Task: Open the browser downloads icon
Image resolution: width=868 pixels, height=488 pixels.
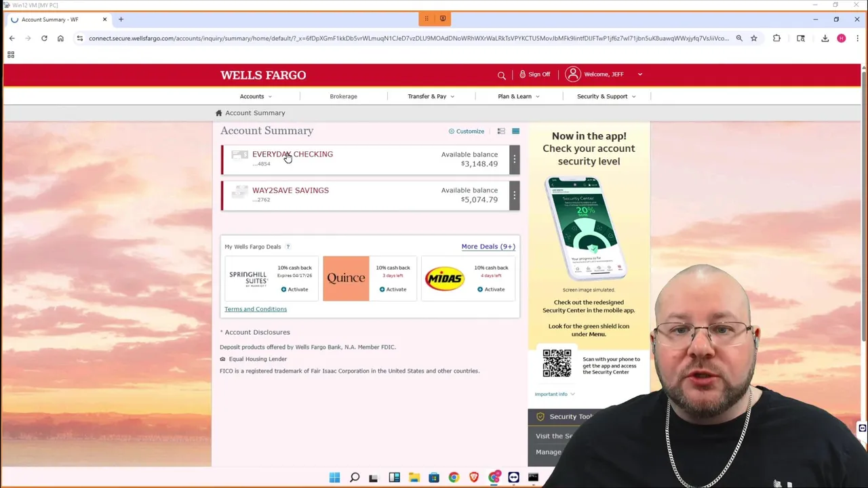Action: [825, 39]
